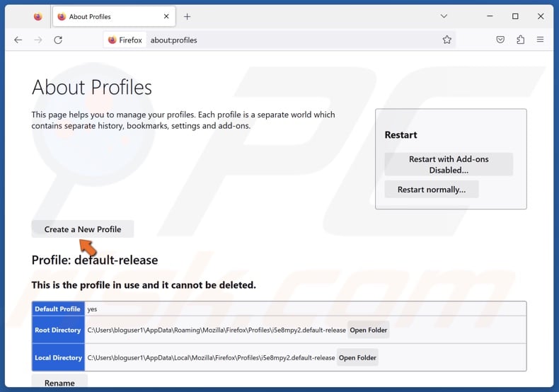Minimize the Firefox window
559x392 pixels.
490,16
